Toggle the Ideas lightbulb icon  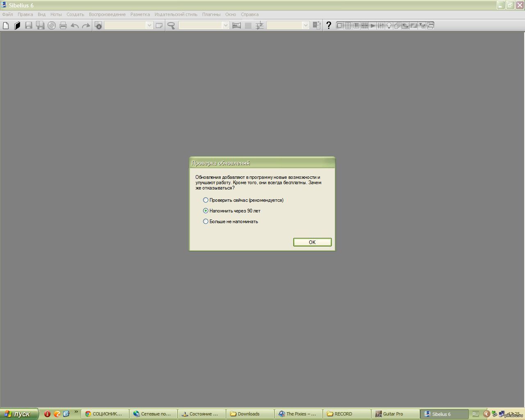(389, 25)
